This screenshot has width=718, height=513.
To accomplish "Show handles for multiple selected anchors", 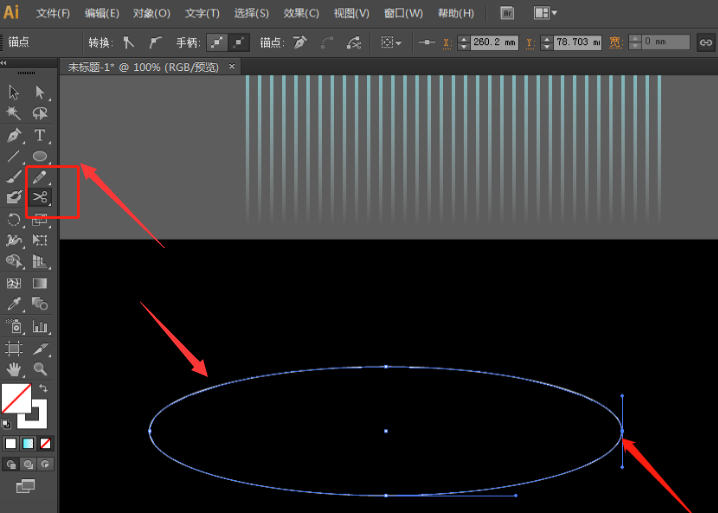I will [217, 43].
